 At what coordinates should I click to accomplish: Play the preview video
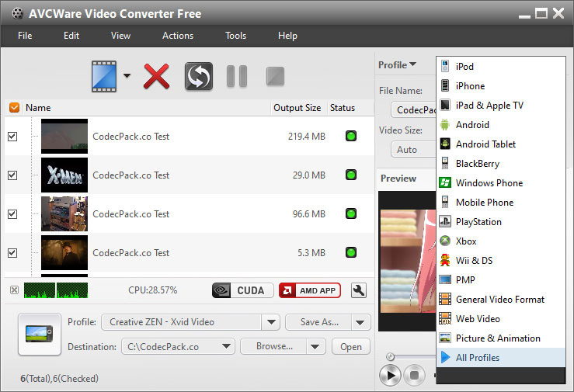click(x=390, y=375)
